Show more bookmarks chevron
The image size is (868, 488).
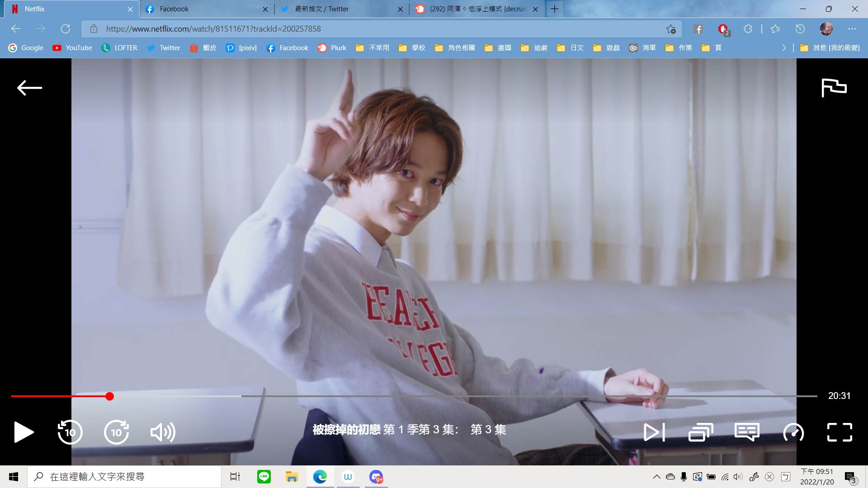click(x=784, y=48)
